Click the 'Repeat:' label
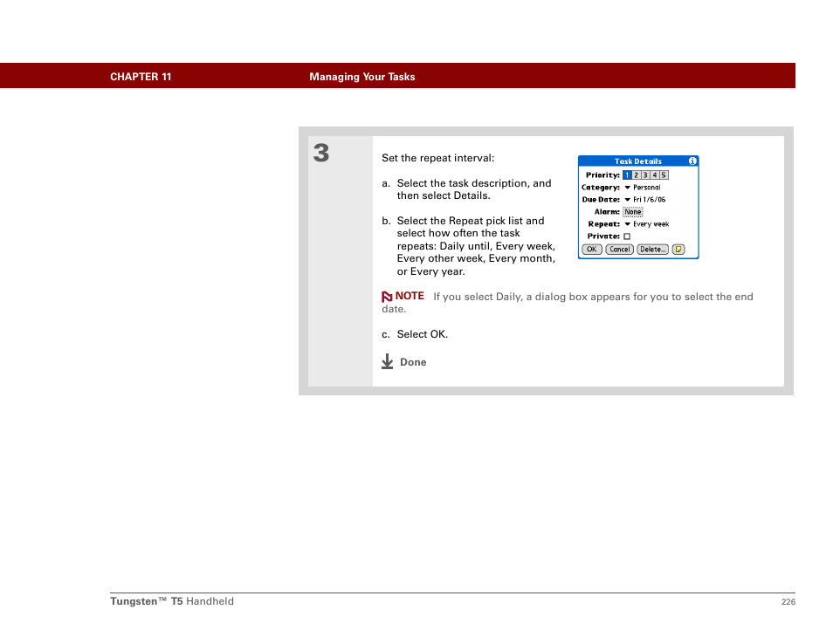 (x=604, y=224)
